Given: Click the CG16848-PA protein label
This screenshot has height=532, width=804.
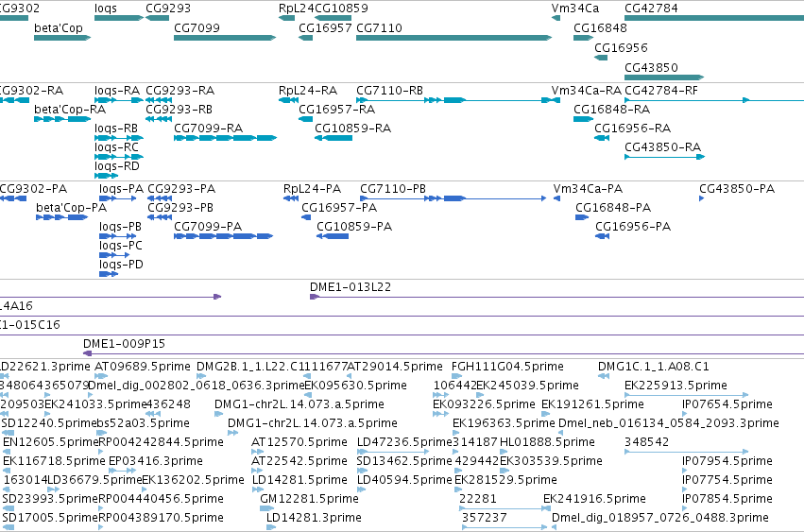Looking at the screenshot, I should 613,208.
